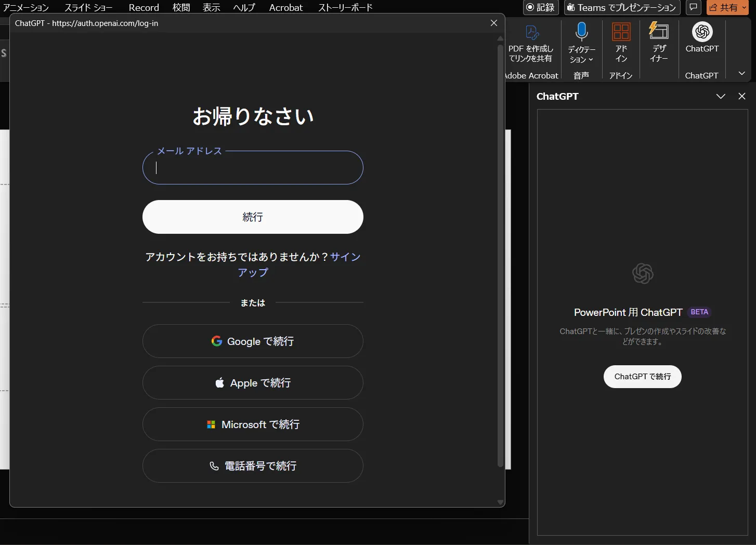Click the または divider label
This screenshot has height=545, width=756.
click(x=253, y=303)
